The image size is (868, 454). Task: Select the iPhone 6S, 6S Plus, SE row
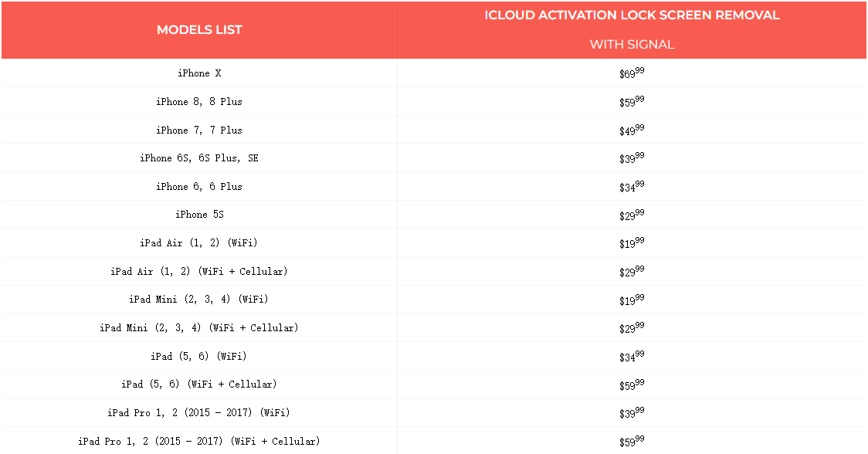pyautogui.click(x=199, y=158)
